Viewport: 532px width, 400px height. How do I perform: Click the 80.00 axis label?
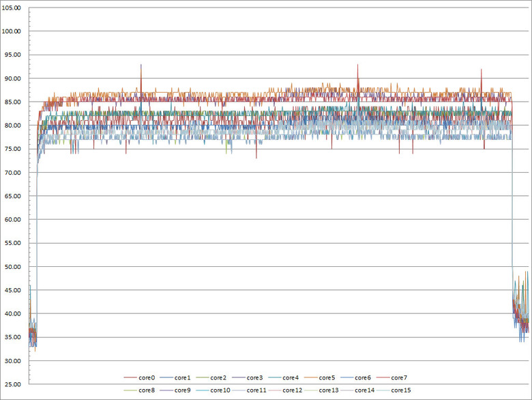coord(13,126)
